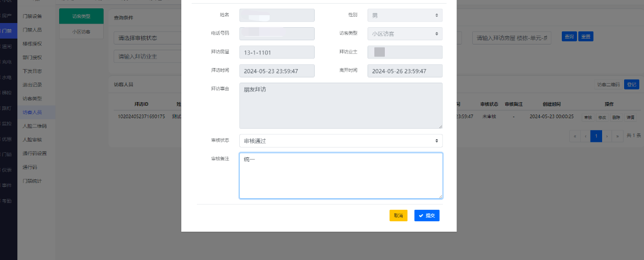This screenshot has width=644, height=260.
Task: Expand the 性别 gender dropdown
Action: (x=405, y=15)
